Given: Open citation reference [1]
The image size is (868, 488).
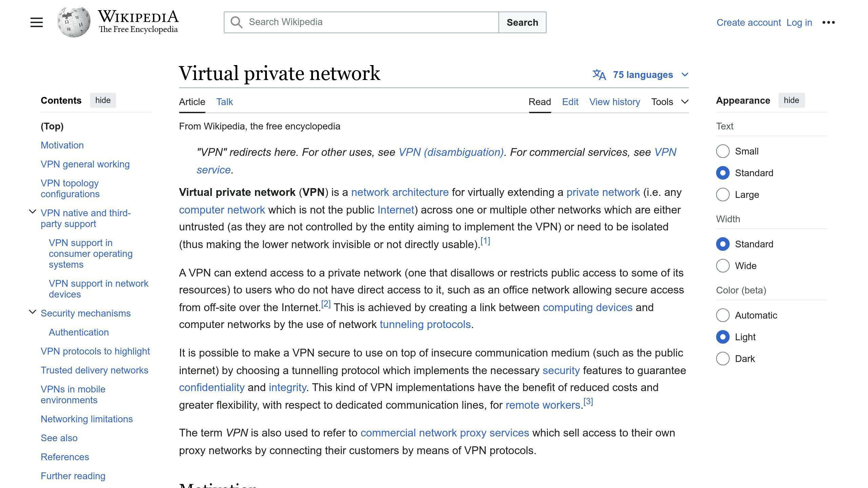Looking at the screenshot, I should 485,241.
